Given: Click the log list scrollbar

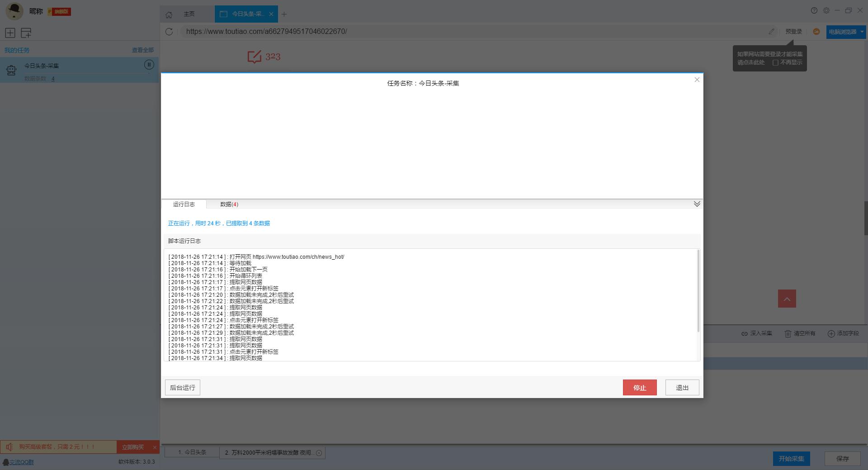Looking at the screenshot, I should [x=698, y=290].
